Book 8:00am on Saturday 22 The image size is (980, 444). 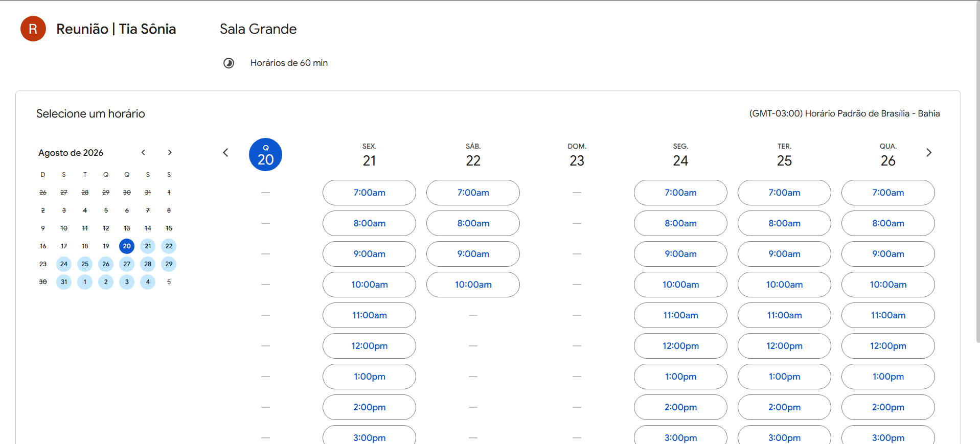[x=473, y=223]
